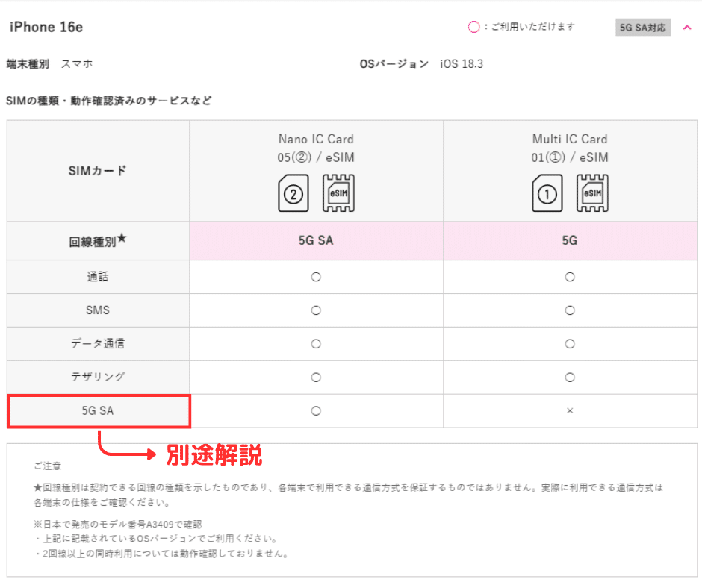Click the 'Multi IC Card 01(①) / eSIM' header text
Image resolution: width=702 pixels, height=588 pixels.
(570, 148)
